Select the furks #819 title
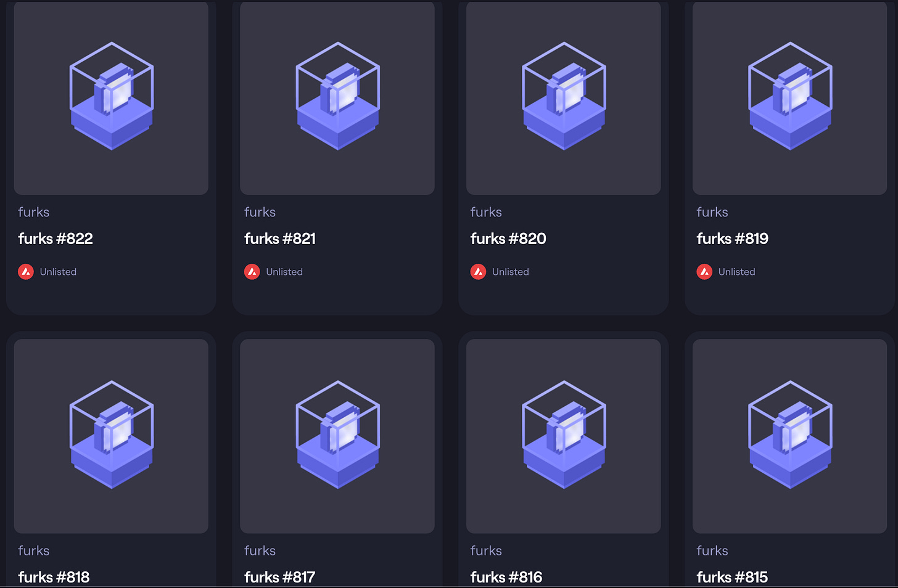Screen dimensions: 898x588 [x=733, y=239]
